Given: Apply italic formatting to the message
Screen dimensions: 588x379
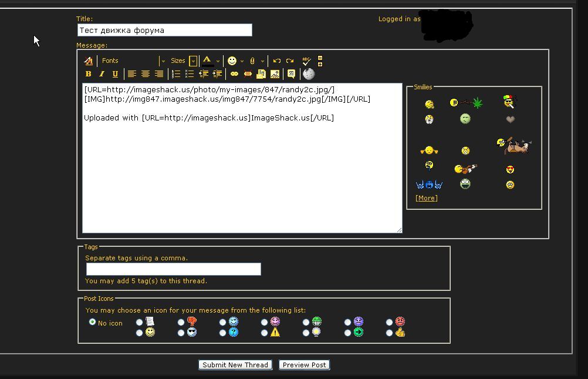Looking at the screenshot, I should (x=102, y=74).
